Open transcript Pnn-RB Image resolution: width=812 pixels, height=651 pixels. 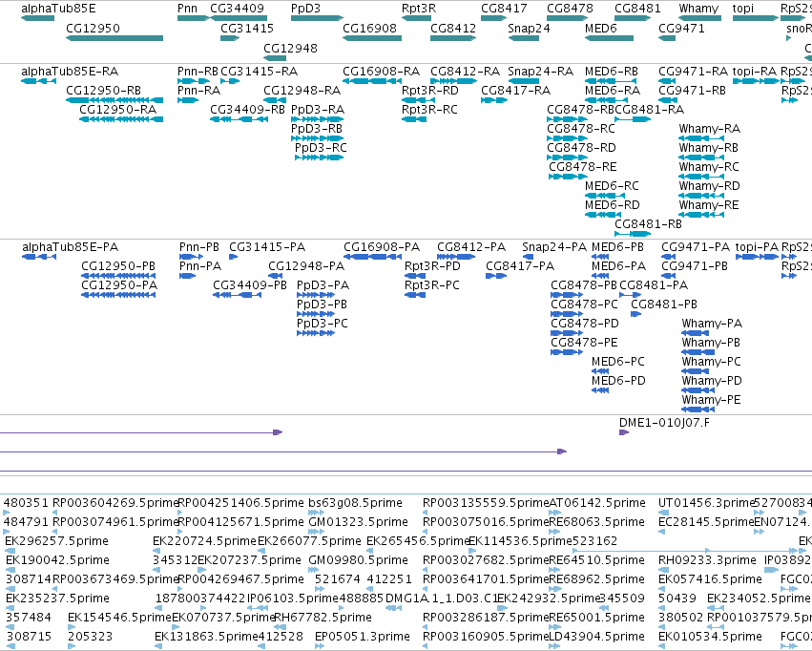pos(198,72)
